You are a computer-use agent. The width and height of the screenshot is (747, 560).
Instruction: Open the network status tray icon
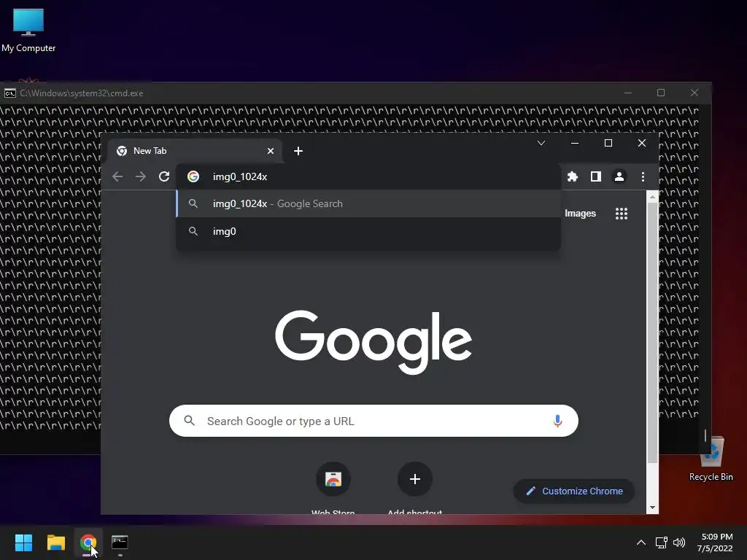(661, 542)
